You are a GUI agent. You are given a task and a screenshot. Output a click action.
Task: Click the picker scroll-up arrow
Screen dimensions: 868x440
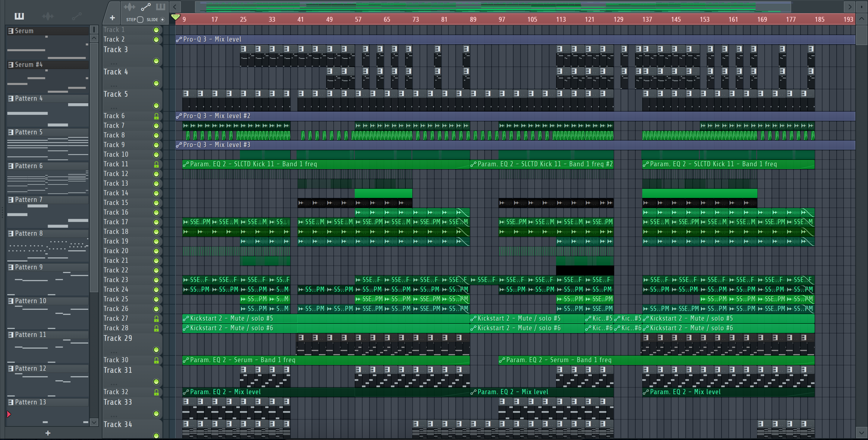[94, 38]
